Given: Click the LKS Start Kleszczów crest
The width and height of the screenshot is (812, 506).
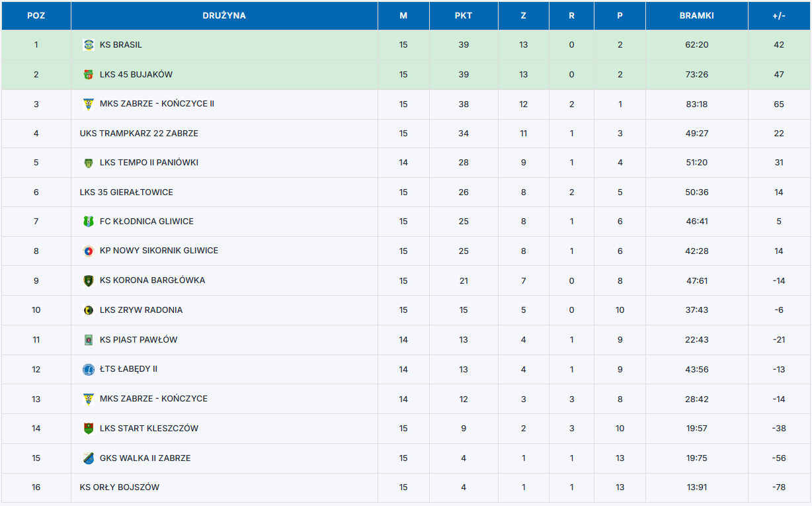Looking at the screenshot, I should [88, 429].
